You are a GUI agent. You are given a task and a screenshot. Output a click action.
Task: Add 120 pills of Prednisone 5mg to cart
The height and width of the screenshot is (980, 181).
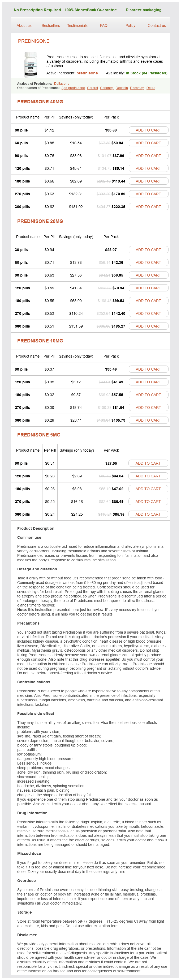click(148, 476)
